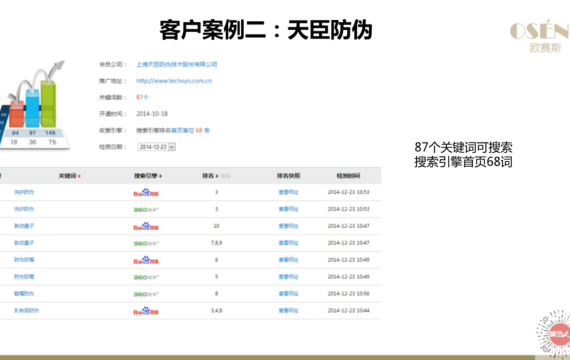Image resolution: width=570 pixels, height=360 pixels.
Task: Open the keyword link in Baidu row ranked 3
Action: [24, 192]
